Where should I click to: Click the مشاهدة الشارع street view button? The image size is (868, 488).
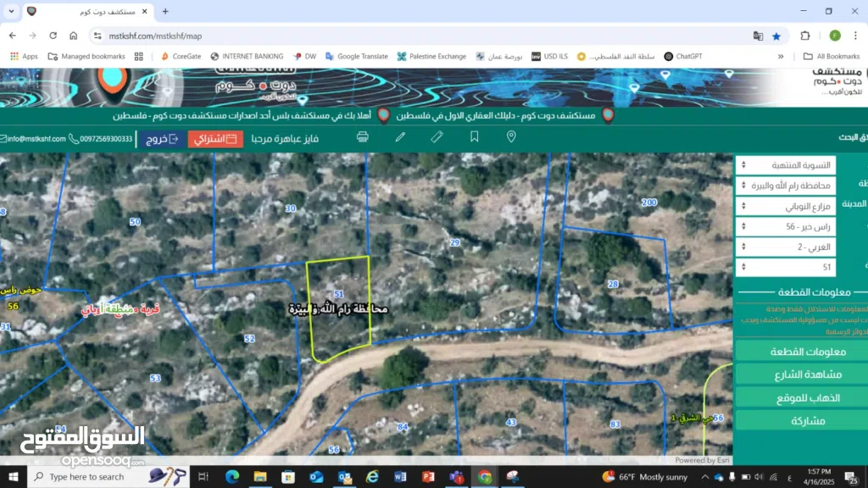800,374
